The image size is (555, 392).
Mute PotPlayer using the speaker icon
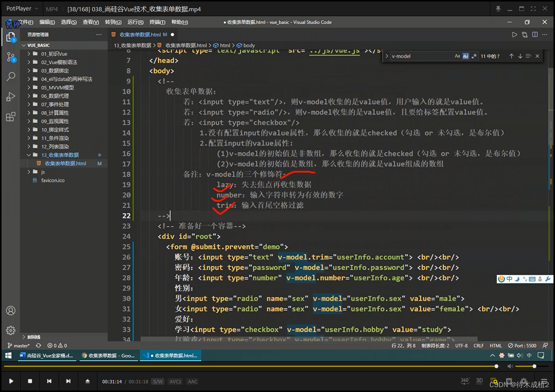(510, 366)
